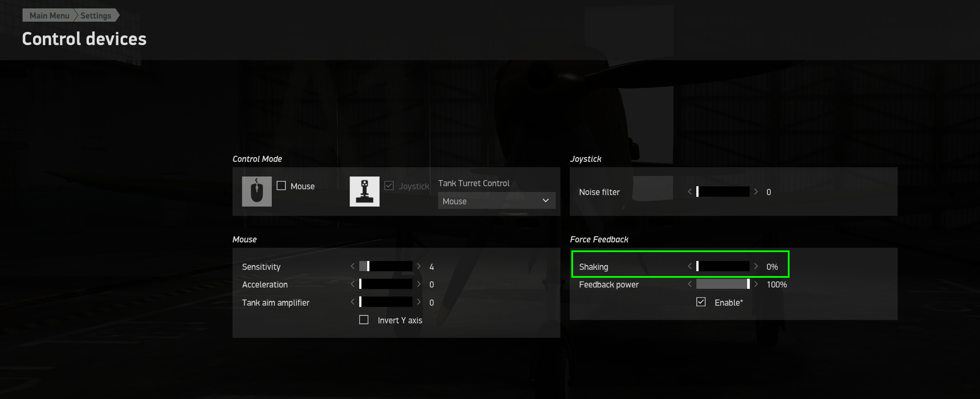Click the Force Feedback section heading

(x=599, y=239)
